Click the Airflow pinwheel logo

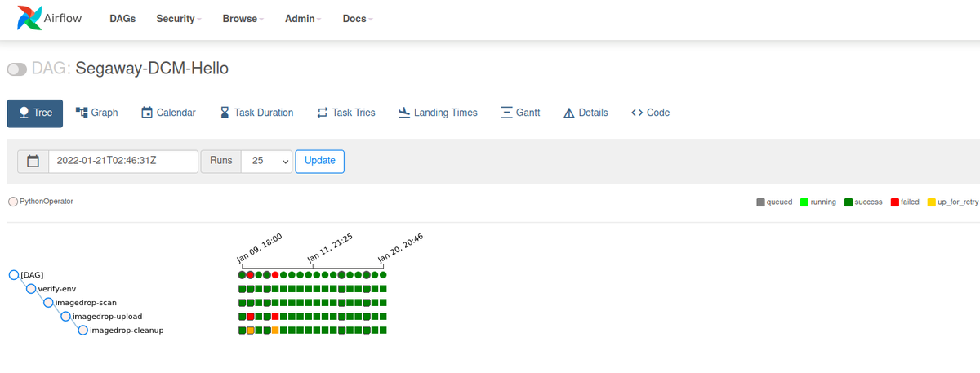29,19
